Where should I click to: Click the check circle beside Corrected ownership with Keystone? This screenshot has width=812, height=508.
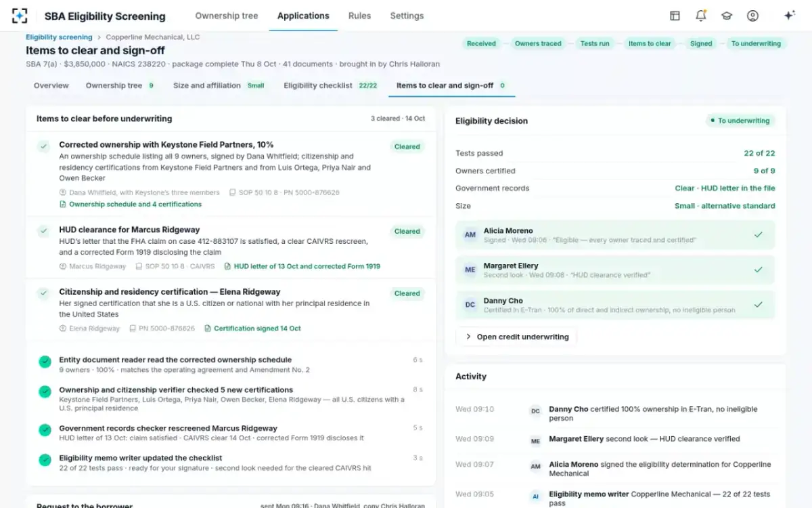point(44,146)
